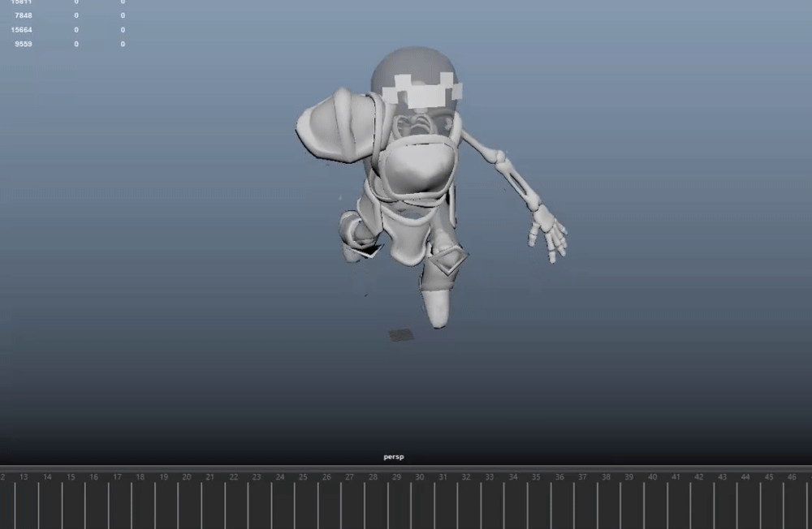Set current time to frame 17
812x529 pixels.
[117, 477]
